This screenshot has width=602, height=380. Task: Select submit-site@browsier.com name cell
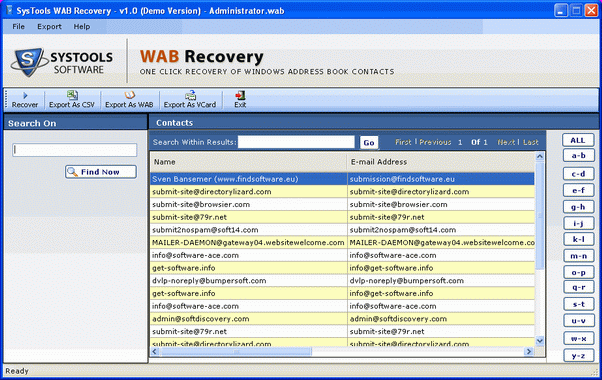249,204
